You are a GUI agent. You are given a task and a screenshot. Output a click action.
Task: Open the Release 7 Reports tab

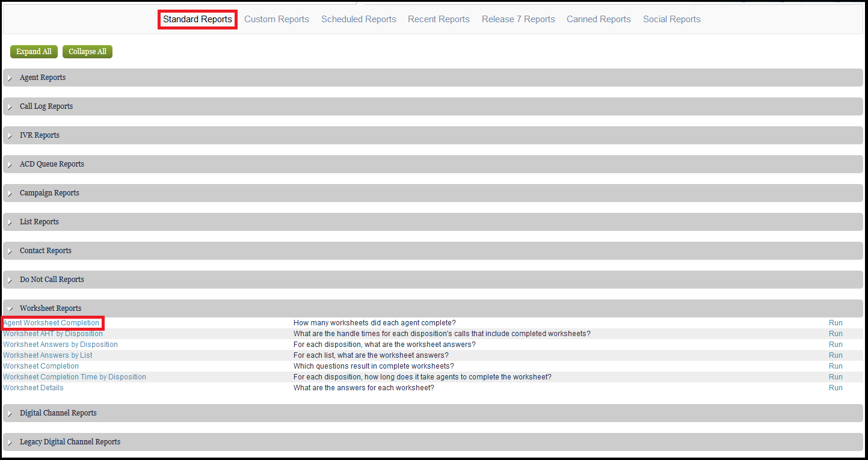pyautogui.click(x=519, y=19)
